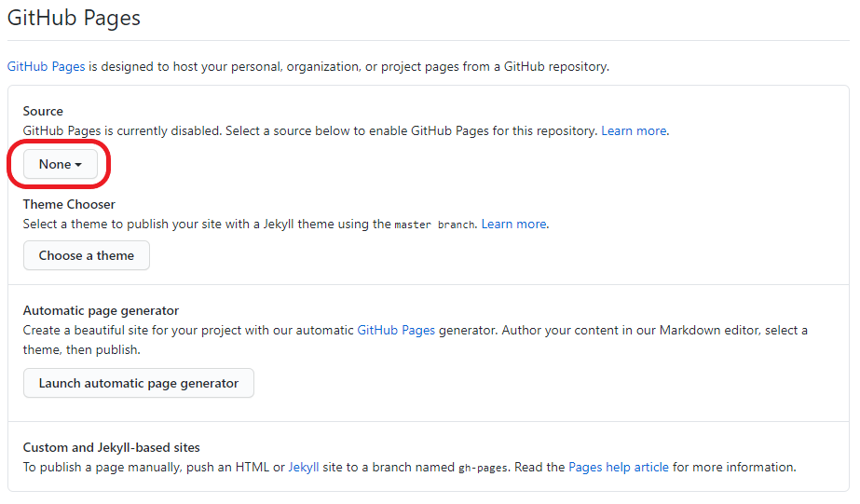Click the GitHub Pages page heading
Screen dimensions: 860x504
74,18
